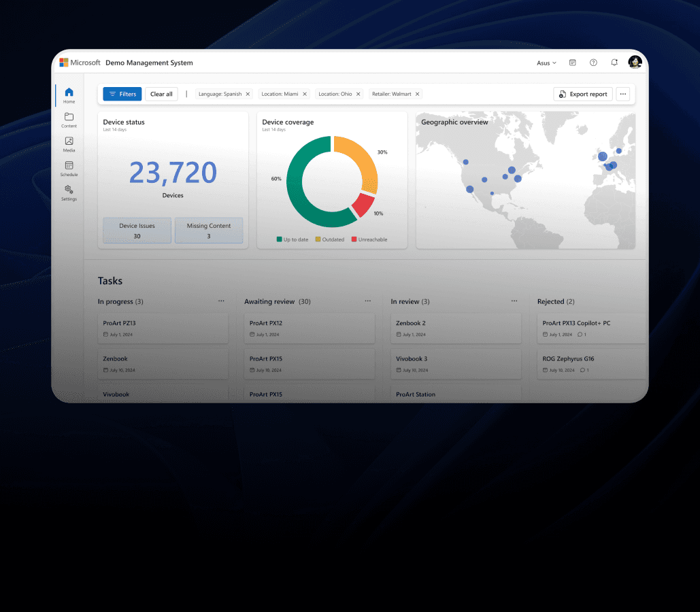The image size is (700, 612).
Task: Click the Vivobook task card
Action: (x=163, y=394)
